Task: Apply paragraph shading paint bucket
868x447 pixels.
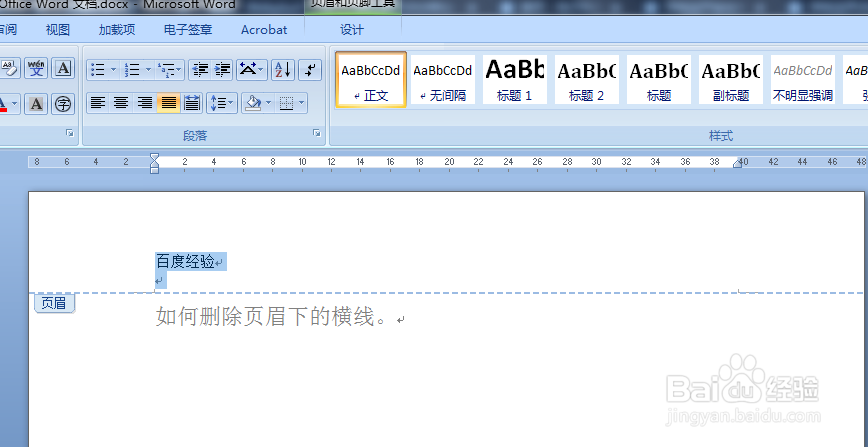Action: coord(253,103)
